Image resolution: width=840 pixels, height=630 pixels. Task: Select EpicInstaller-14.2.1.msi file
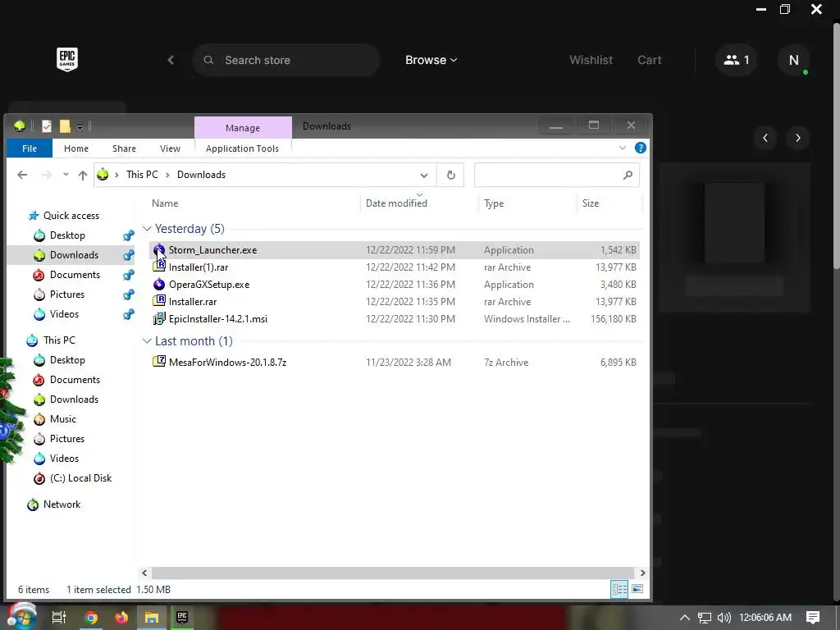pyautogui.click(x=394, y=319)
